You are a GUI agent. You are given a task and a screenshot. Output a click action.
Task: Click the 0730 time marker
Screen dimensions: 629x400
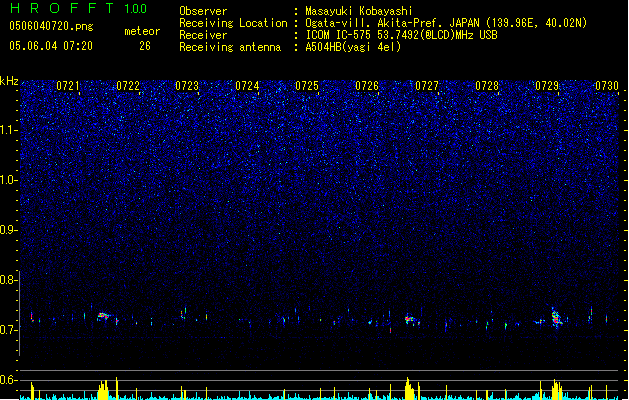click(607, 86)
